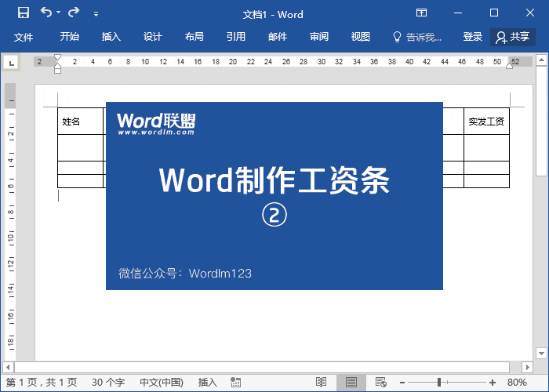The height and width of the screenshot is (392, 549).
Task: Open the 引用 ribbon tab
Action: click(236, 37)
